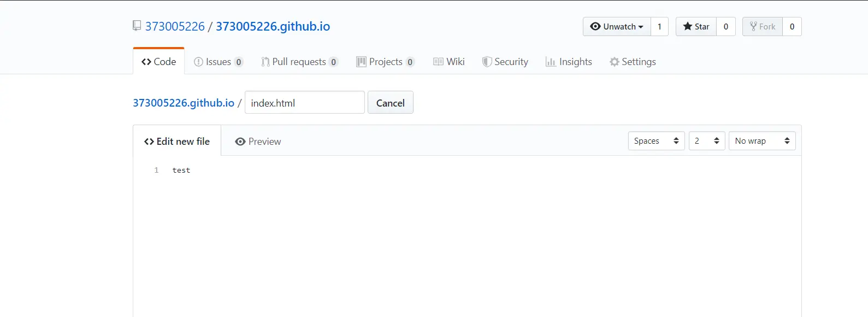Open the Issues tab
The height and width of the screenshot is (317, 868).
tap(219, 62)
